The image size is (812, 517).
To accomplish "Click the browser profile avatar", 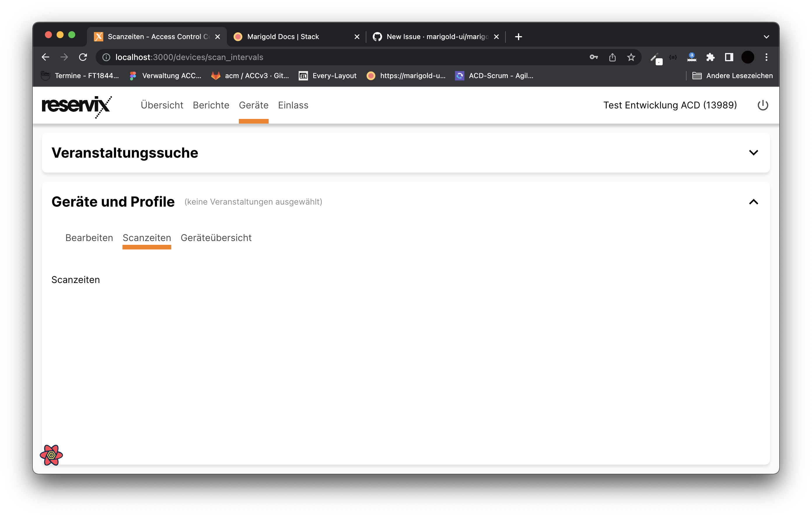I will point(748,57).
